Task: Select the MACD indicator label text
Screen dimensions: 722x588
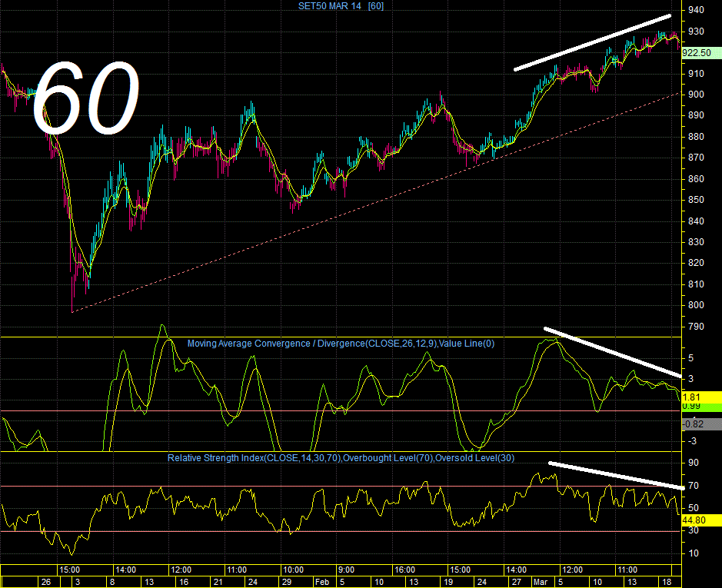Action: tap(341, 344)
